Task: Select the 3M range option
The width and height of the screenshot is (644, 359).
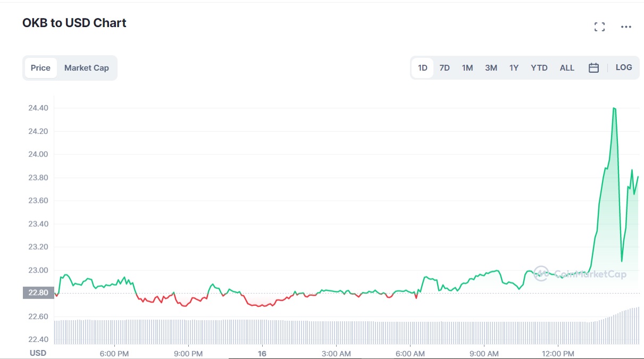Action: pos(490,67)
